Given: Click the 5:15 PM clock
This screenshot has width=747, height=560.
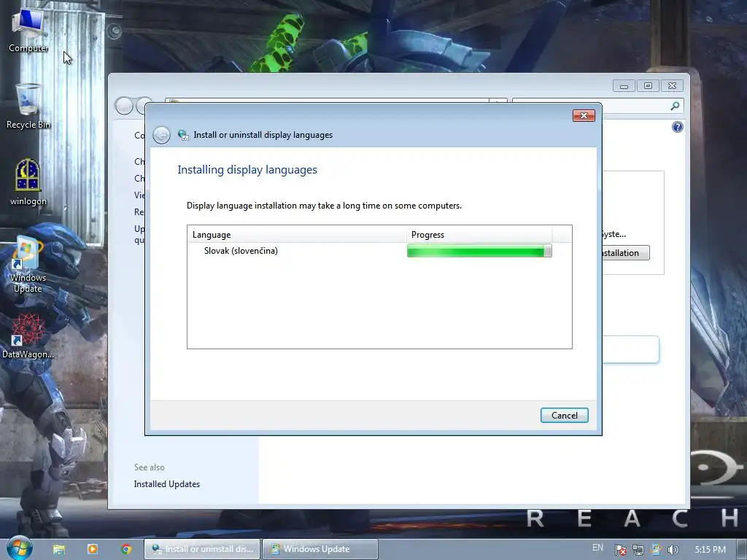Looking at the screenshot, I should [x=711, y=550].
